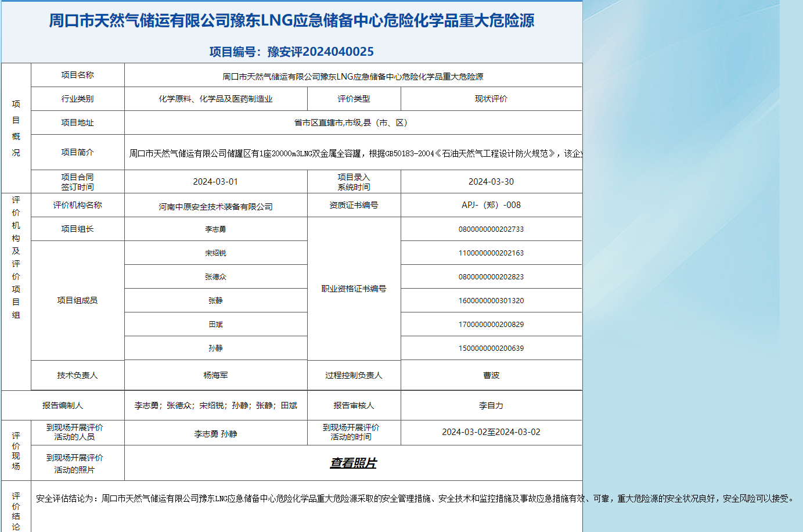
Task: Click the 过程控制负责人 label
Action: [x=354, y=375]
